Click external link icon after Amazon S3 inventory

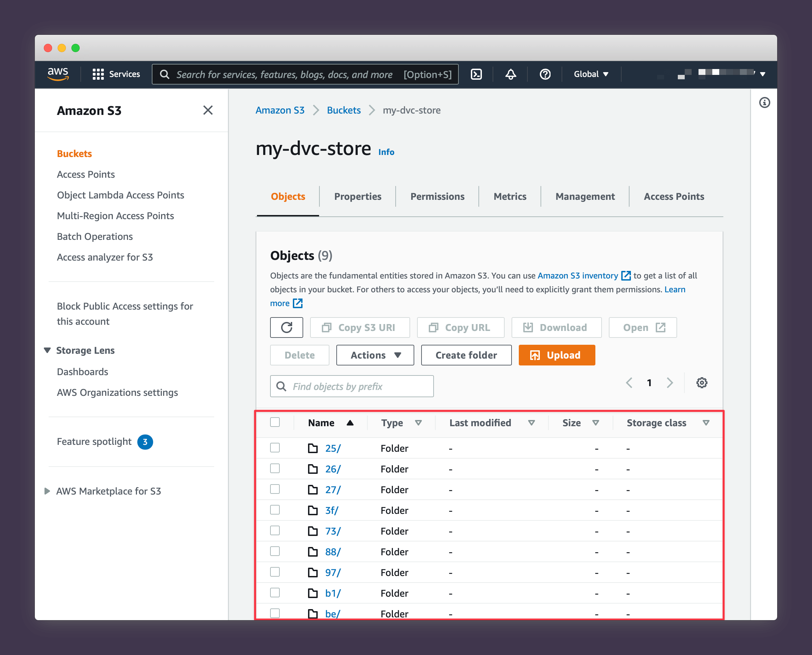point(626,276)
